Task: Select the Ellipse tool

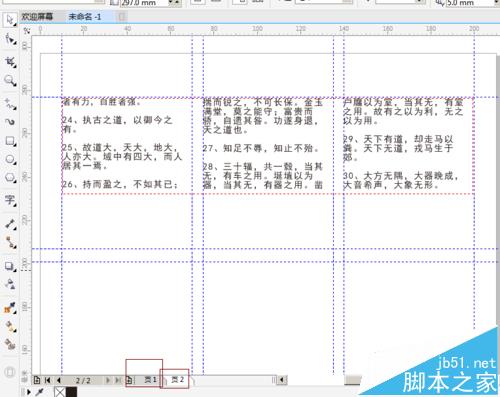Action: 10,160
